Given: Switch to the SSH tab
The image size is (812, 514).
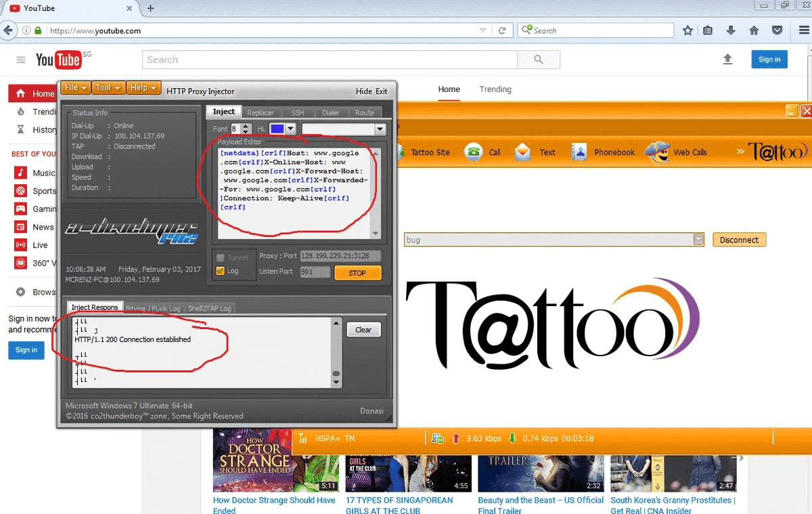Looking at the screenshot, I should 298,112.
